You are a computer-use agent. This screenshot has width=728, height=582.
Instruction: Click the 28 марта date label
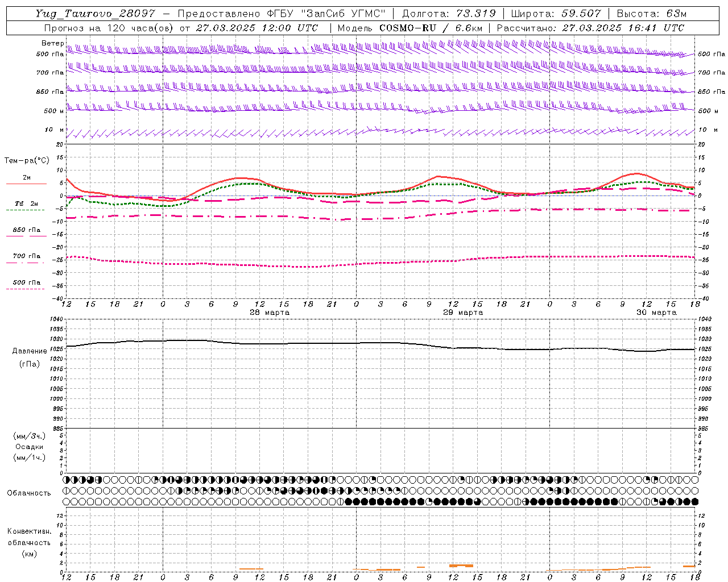tap(270, 313)
